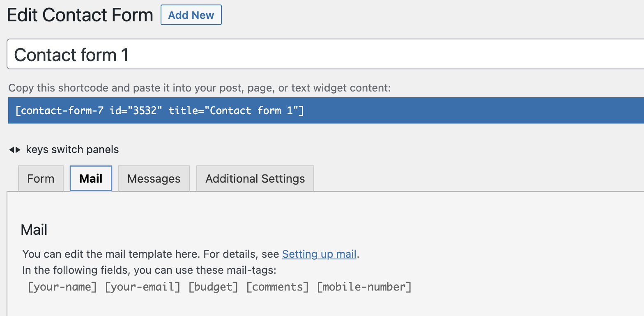Click the Add New button
644x316 pixels.
(x=191, y=15)
